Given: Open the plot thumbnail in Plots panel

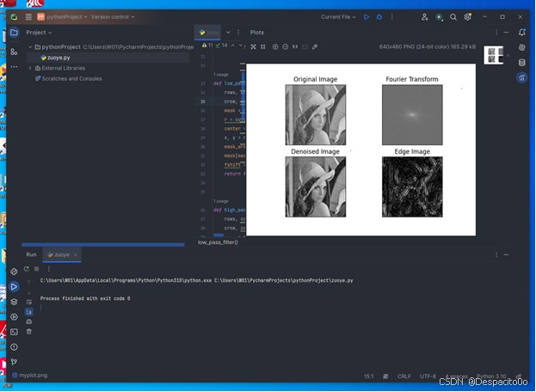Looking at the screenshot, I should [493, 55].
